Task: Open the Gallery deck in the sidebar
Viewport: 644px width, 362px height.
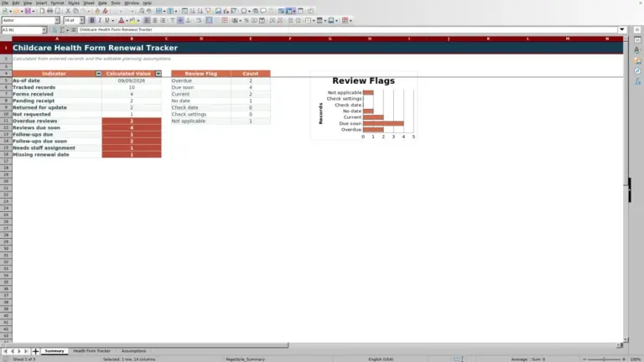Action: pos(637,60)
